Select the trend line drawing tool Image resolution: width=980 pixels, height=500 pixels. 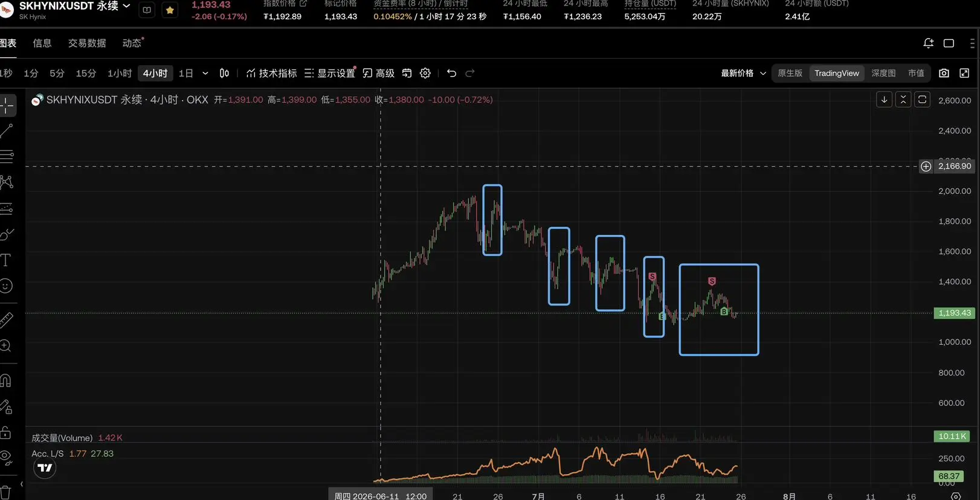click(7, 131)
